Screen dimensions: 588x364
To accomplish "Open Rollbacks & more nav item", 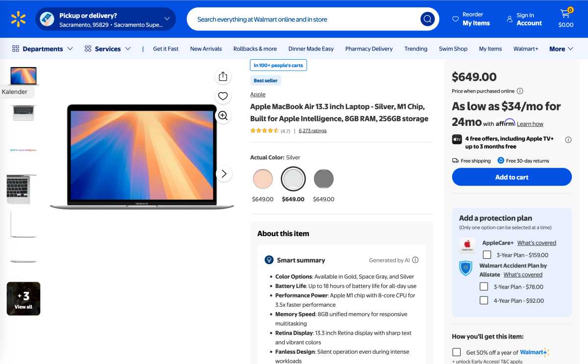I will 255,49.
